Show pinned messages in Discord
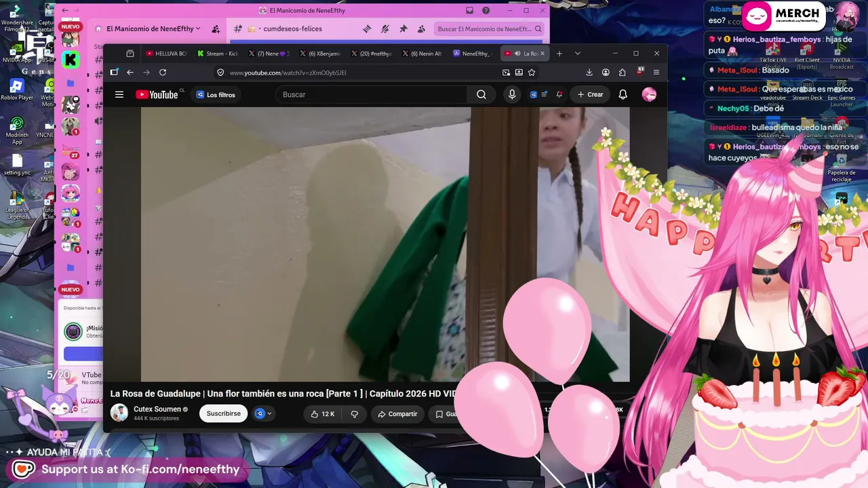Viewport: 868px width, 488px height. coord(403,29)
